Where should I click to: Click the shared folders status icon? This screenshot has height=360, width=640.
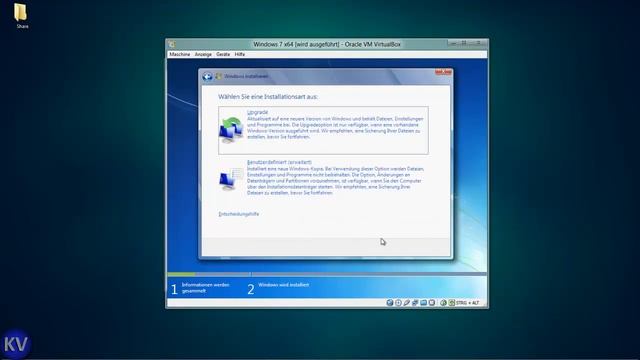423,303
